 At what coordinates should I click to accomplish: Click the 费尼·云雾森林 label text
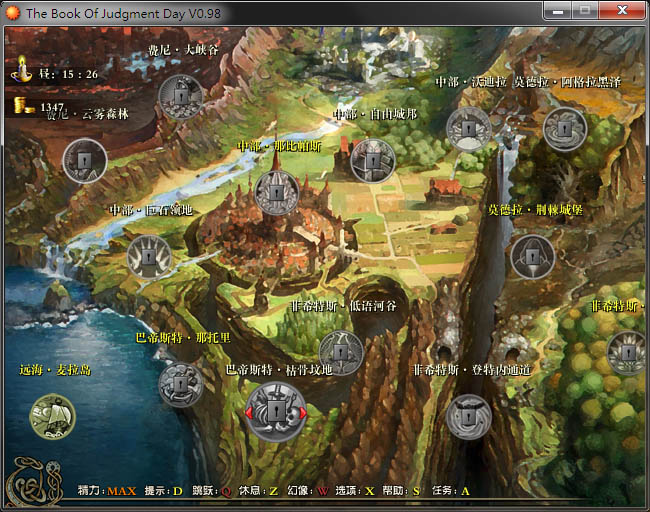(x=87, y=114)
